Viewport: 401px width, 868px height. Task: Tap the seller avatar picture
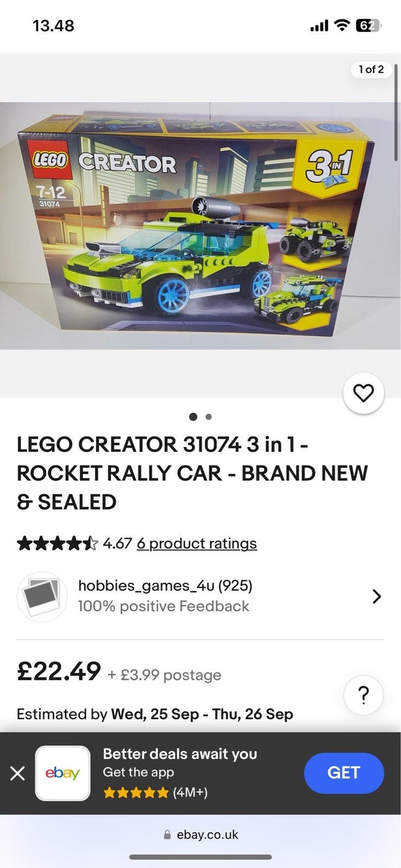click(42, 596)
